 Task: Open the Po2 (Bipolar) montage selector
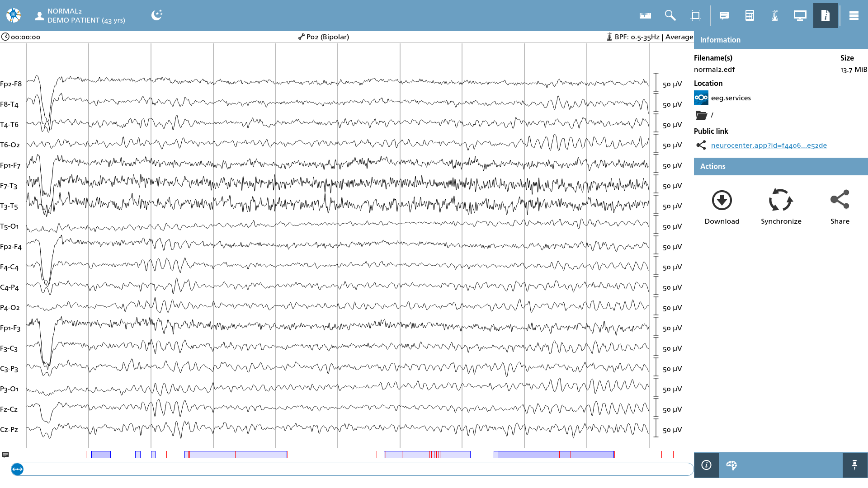(x=324, y=37)
